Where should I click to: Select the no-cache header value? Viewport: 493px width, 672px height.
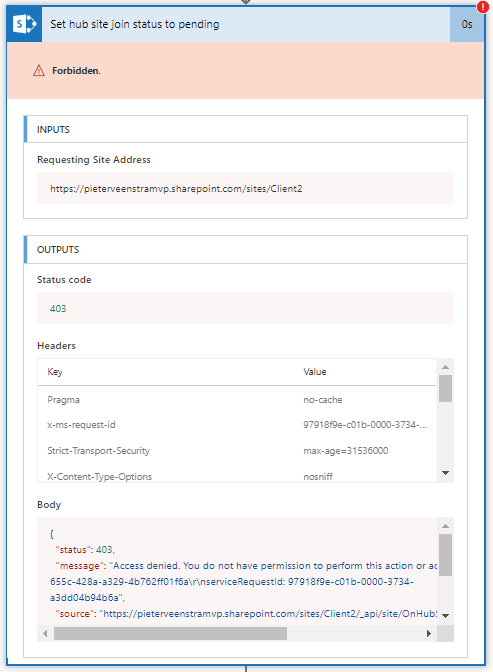point(323,400)
